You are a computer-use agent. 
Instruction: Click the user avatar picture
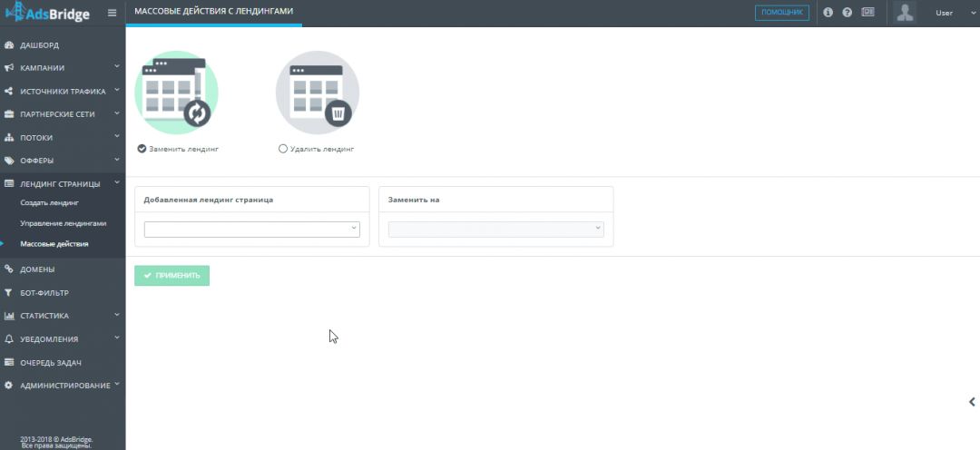pos(905,13)
